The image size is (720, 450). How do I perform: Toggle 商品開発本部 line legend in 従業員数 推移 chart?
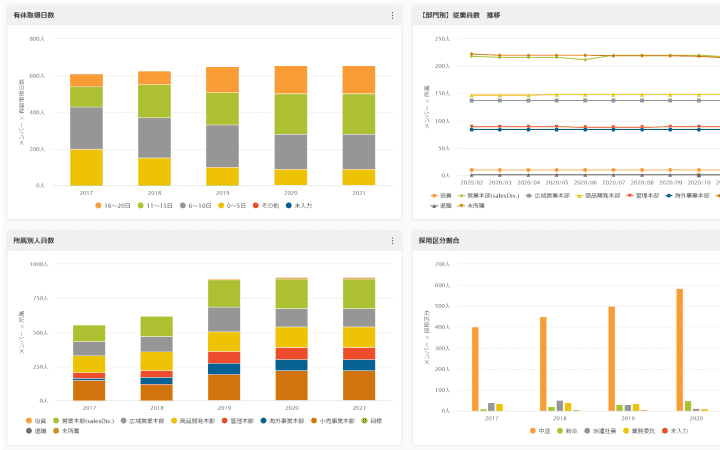click(x=598, y=196)
